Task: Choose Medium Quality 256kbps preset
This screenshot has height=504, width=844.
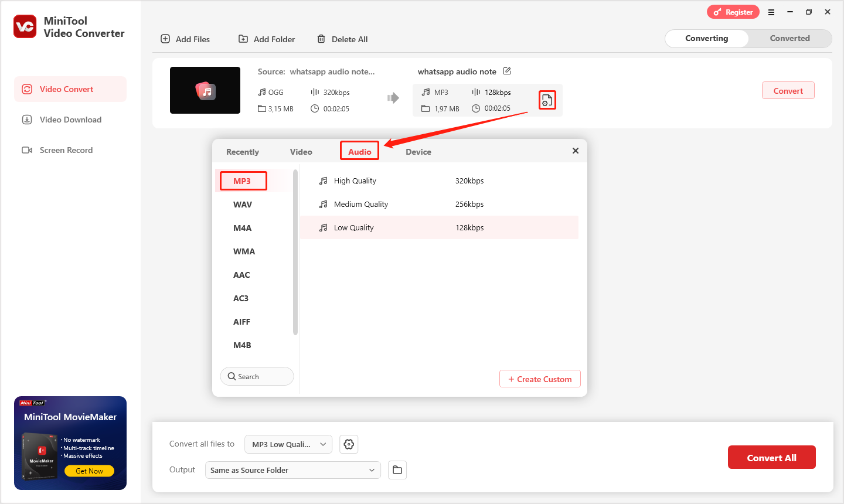Action: (439, 205)
